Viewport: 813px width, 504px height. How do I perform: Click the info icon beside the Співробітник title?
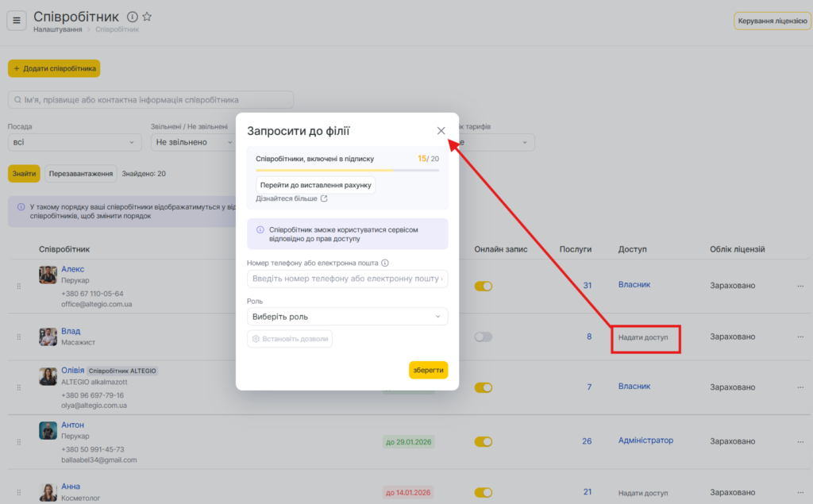133,17
